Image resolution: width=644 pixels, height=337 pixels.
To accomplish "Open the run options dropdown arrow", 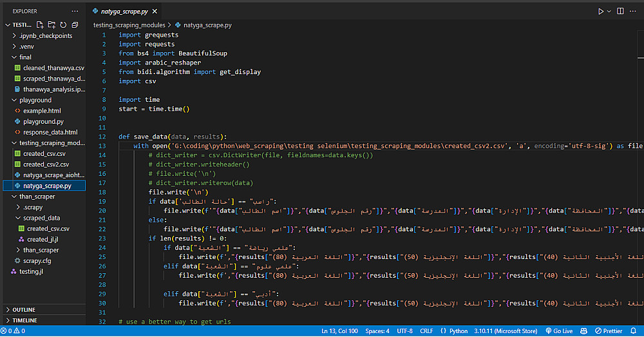I will [x=609, y=11].
